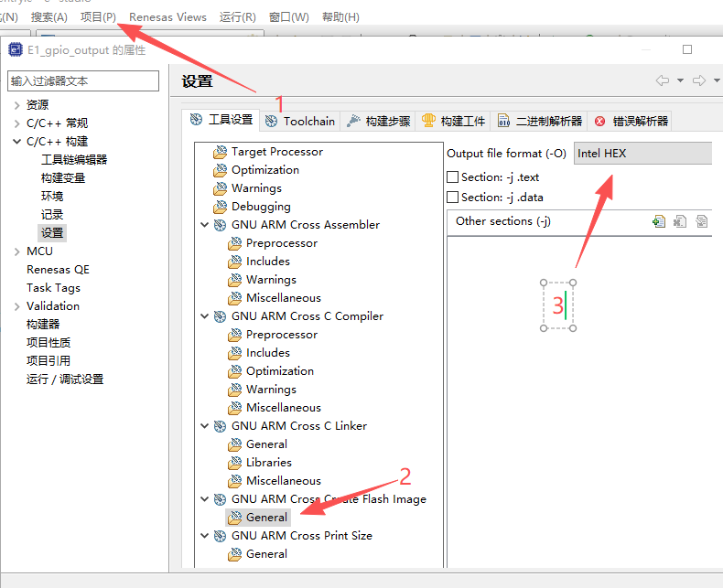The width and height of the screenshot is (723, 588).
Task: Select C Linker Libraries option
Action: coord(269,463)
